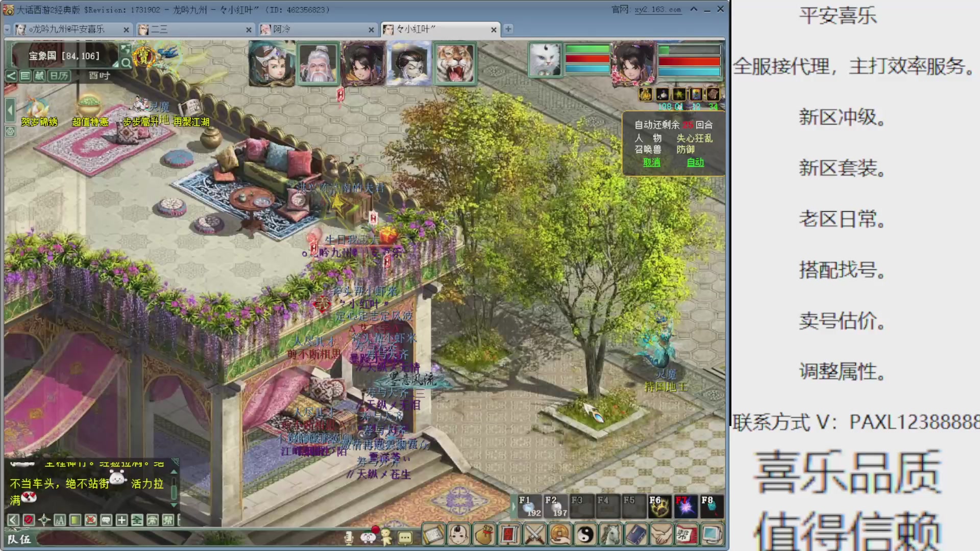Toggle the green chat background button
The width and height of the screenshot is (980, 551).
[75, 520]
